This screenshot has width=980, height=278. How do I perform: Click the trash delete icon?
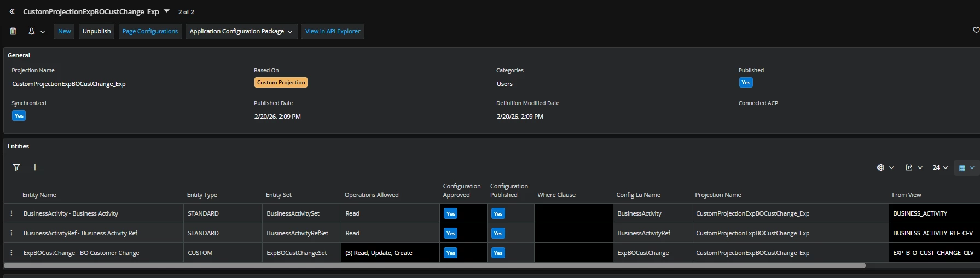click(13, 31)
